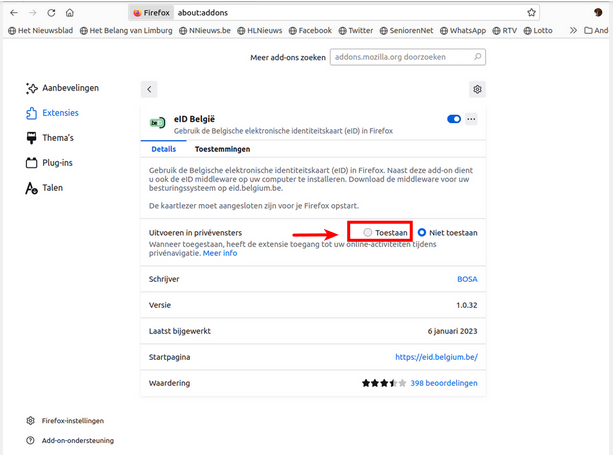This screenshot has width=613, height=455.
Task: Switch to the Details tab
Action: (164, 149)
